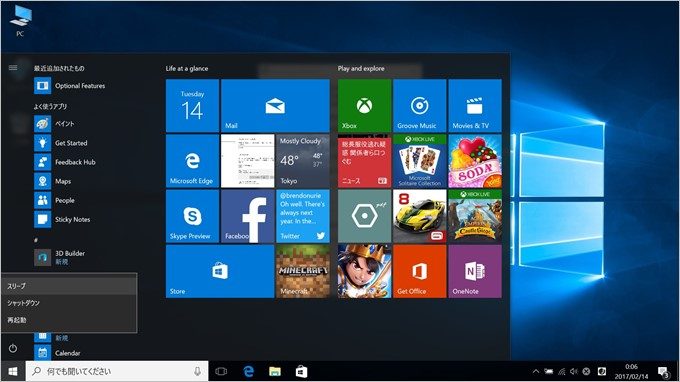This screenshot has width=680, height=382.
Task: Open the Tokyo weather tile
Action: 303,161
